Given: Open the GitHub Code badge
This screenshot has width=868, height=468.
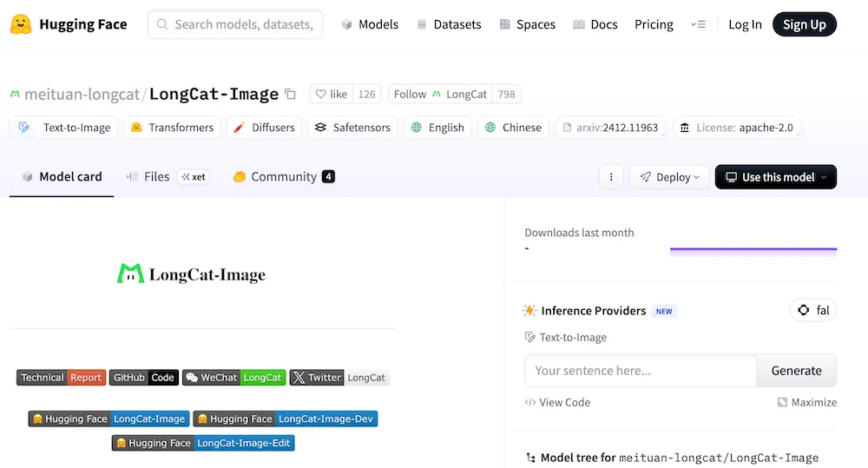Looking at the screenshot, I should pos(144,378).
